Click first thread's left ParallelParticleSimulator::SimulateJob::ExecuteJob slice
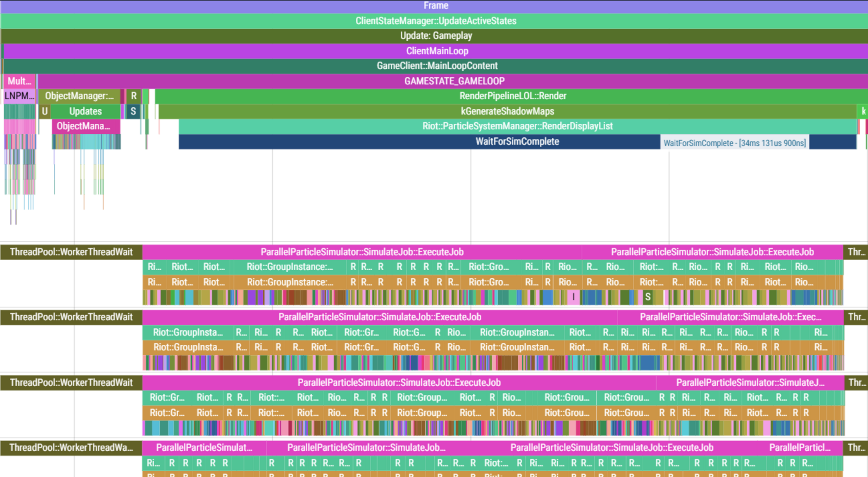Screen dimensions: 868x477 [x=362, y=252]
